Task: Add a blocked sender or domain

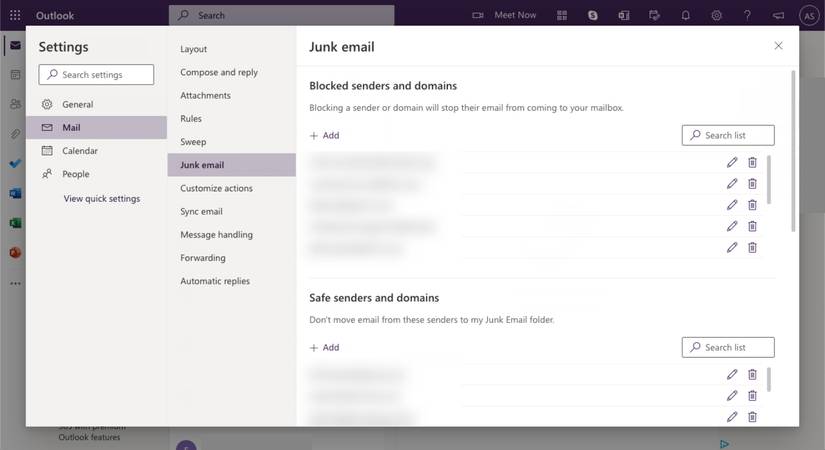Action: (x=325, y=135)
